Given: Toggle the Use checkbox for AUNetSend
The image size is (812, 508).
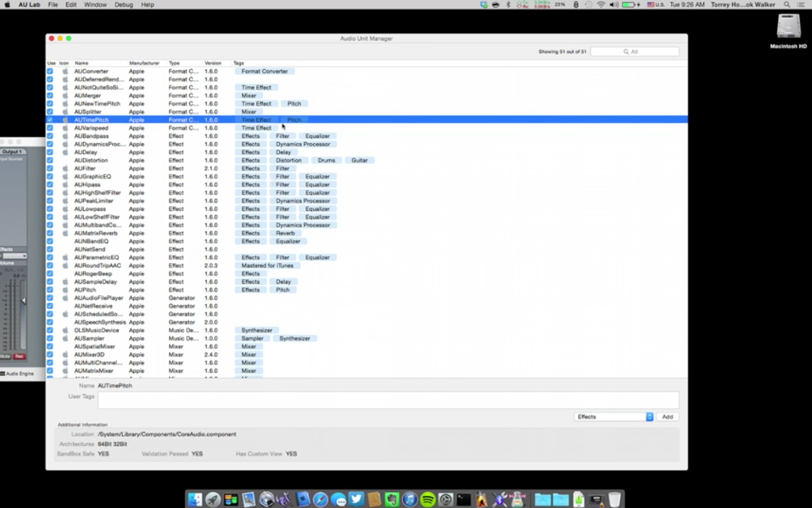Looking at the screenshot, I should click(x=50, y=249).
